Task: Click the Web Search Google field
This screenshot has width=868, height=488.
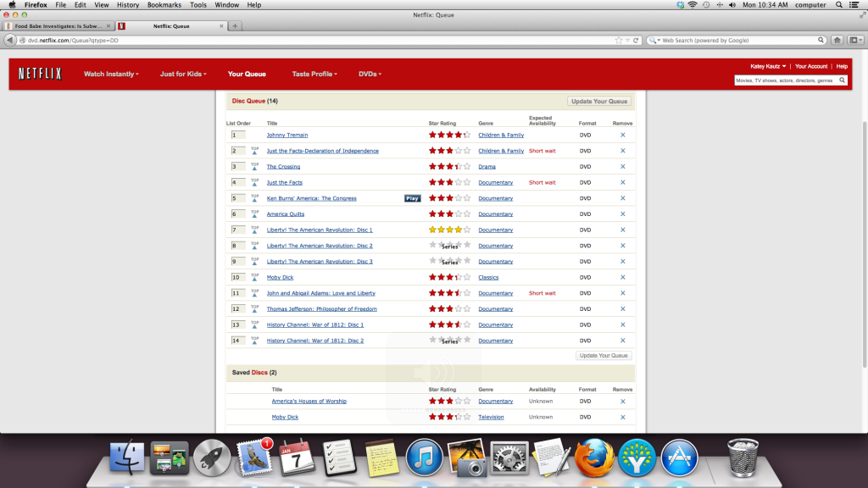Action: [x=739, y=41]
